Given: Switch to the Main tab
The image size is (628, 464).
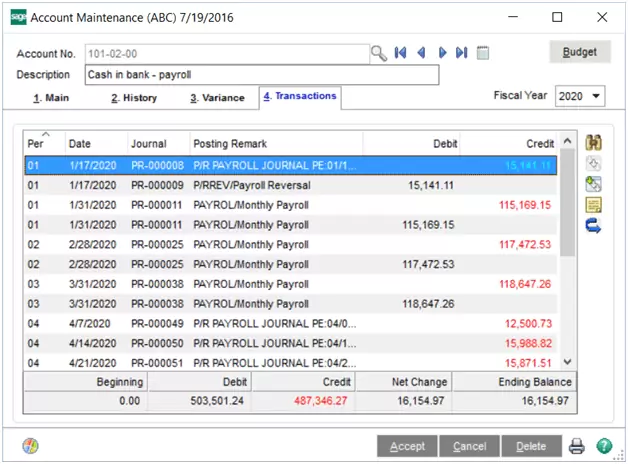Looking at the screenshot, I should (52, 98).
